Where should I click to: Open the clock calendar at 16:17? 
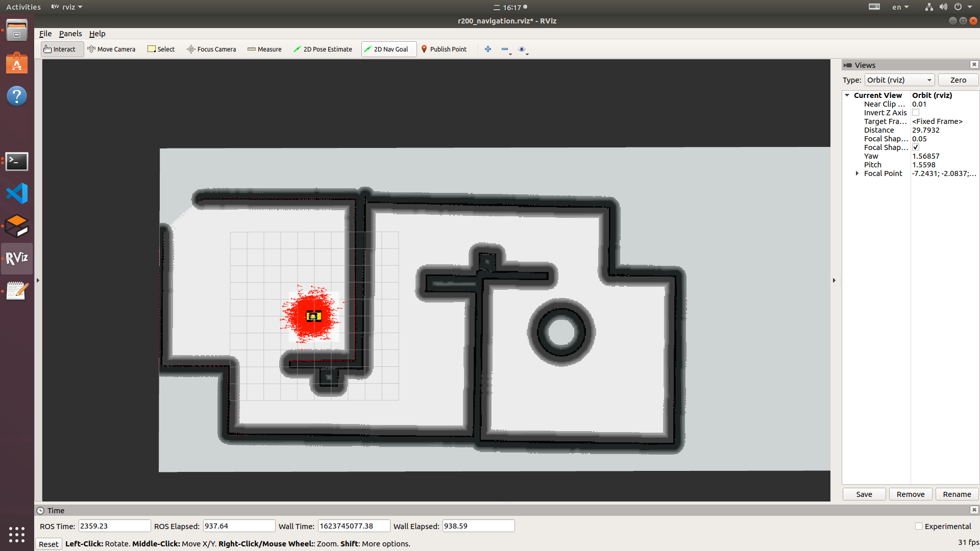point(510,7)
